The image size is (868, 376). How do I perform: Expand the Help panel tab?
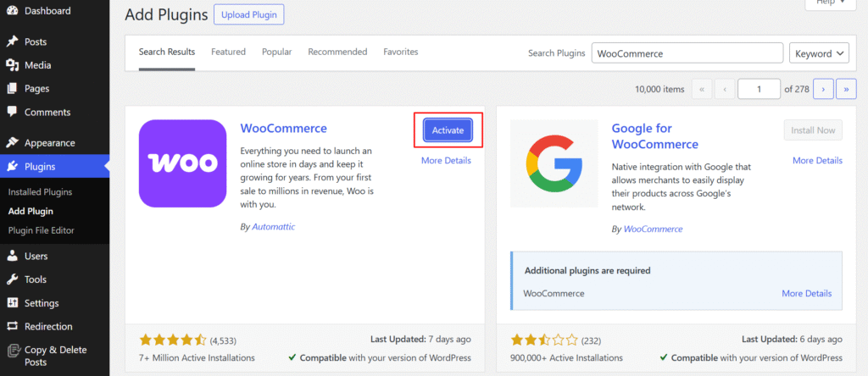coord(832,3)
